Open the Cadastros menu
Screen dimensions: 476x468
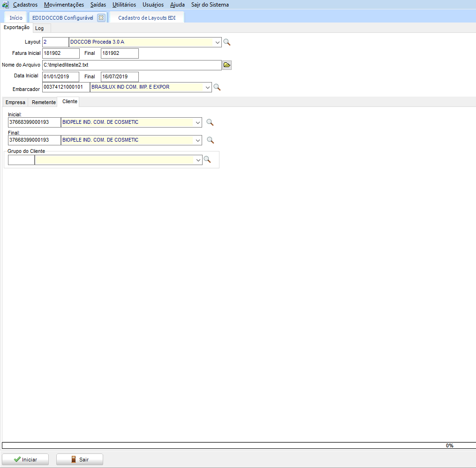click(25, 5)
